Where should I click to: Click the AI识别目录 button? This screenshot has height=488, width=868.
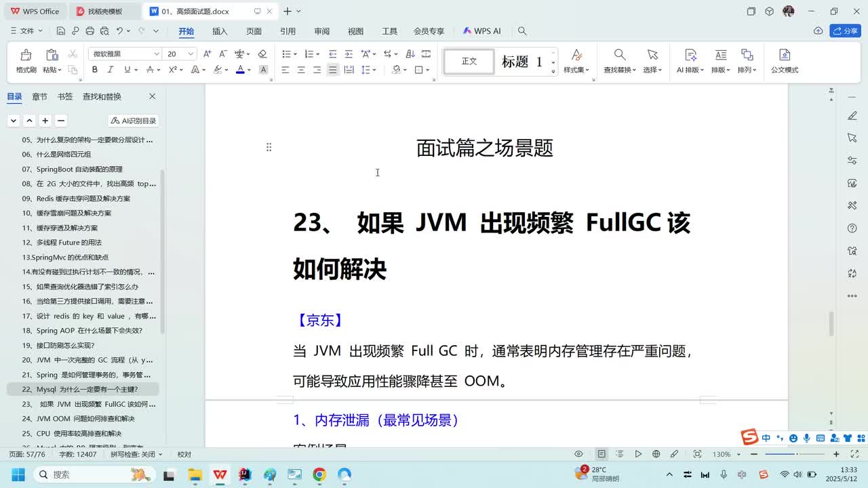coord(134,121)
